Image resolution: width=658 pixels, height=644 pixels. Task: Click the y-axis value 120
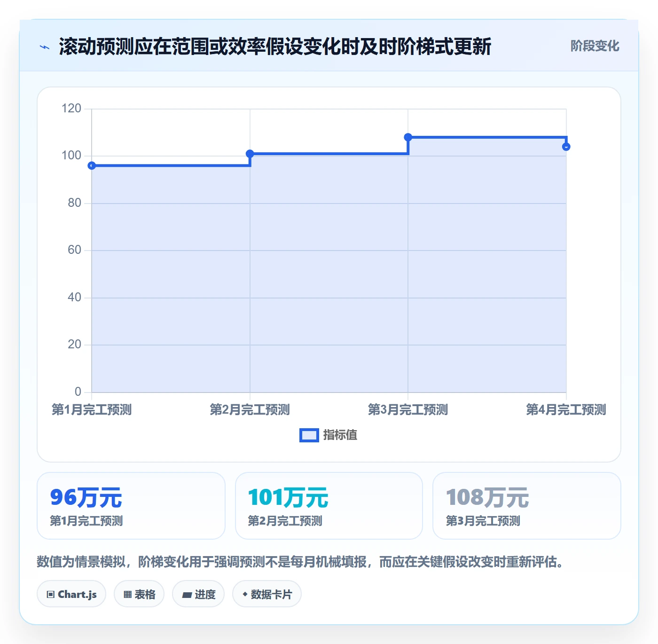pyautogui.click(x=71, y=109)
